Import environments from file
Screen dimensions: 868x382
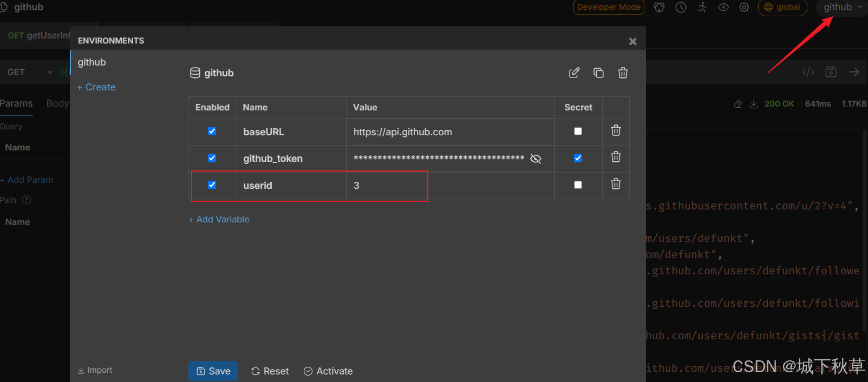click(95, 370)
